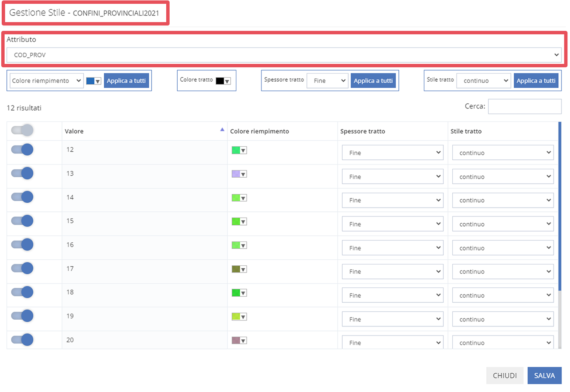Click Applica a tutti beside Spessore tratto

tap(373, 81)
